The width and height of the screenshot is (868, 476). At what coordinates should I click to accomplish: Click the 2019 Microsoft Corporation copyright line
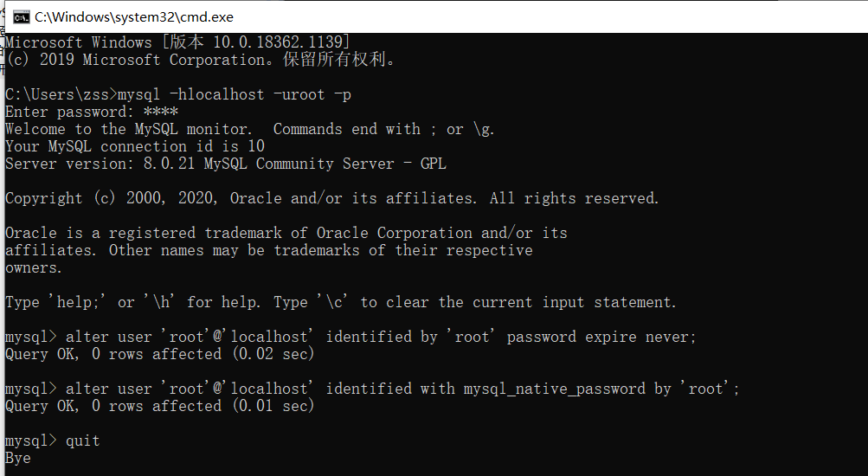201,60
